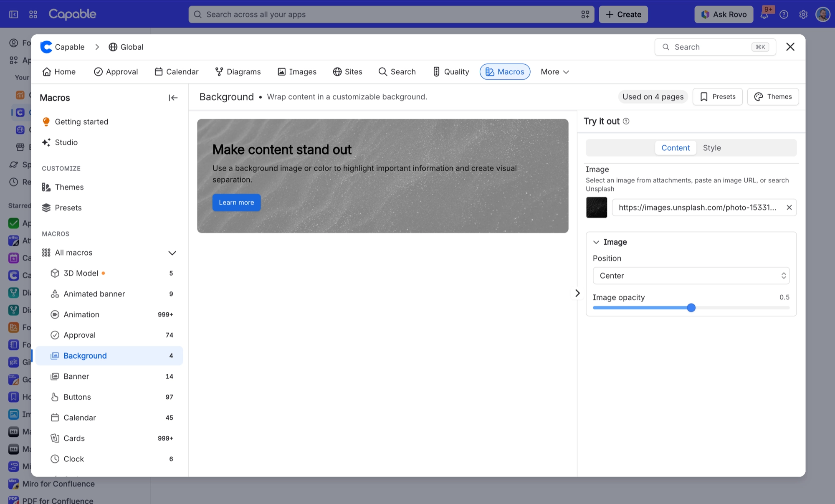The height and width of the screenshot is (504, 835).
Task: Click the image thumbnail preview
Action: click(x=597, y=208)
